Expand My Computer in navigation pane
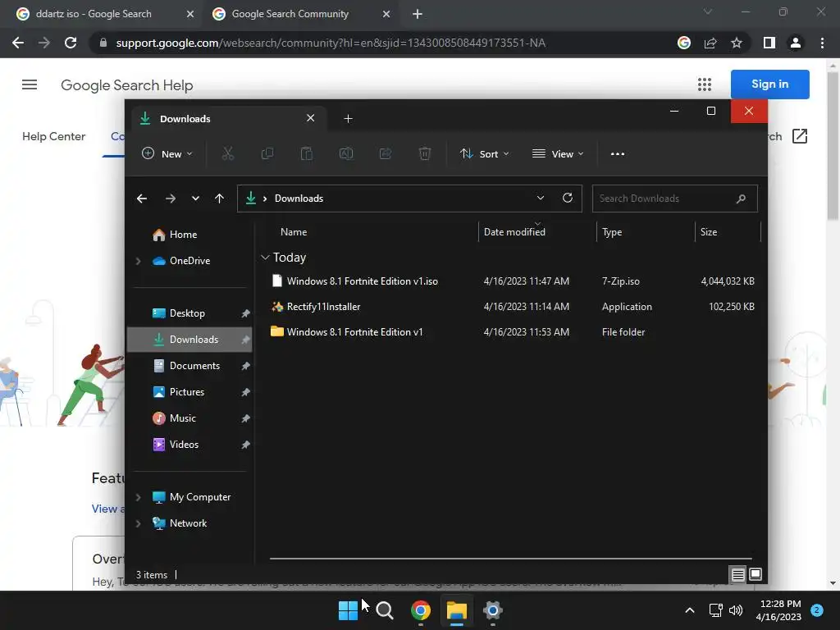The image size is (840, 630). tap(138, 497)
